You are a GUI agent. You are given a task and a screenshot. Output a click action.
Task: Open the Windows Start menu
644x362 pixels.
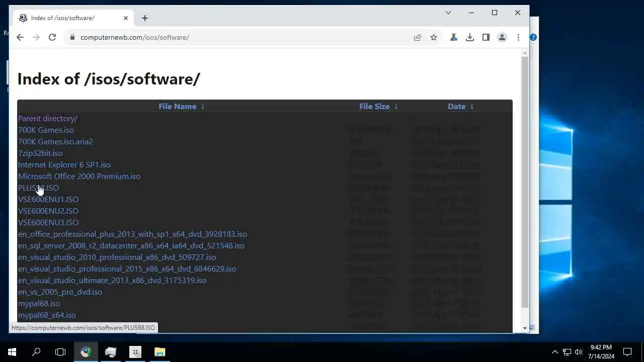tap(12, 352)
